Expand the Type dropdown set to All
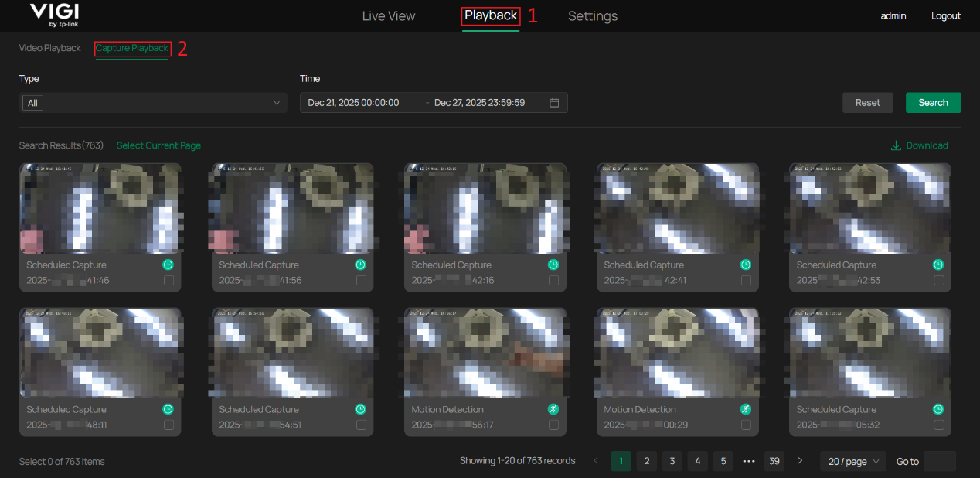The height and width of the screenshot is (478, 980). point(153,103)
